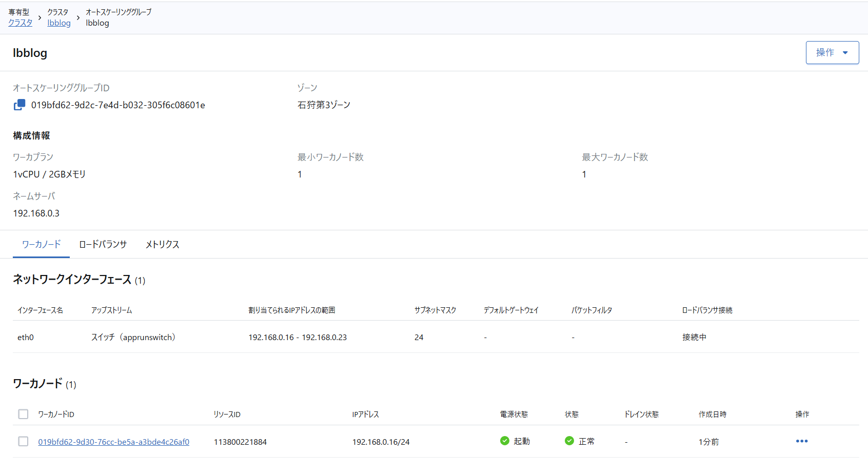
Task: Switch to the ロードバランサ tab
Action: (x=103, y=244)
